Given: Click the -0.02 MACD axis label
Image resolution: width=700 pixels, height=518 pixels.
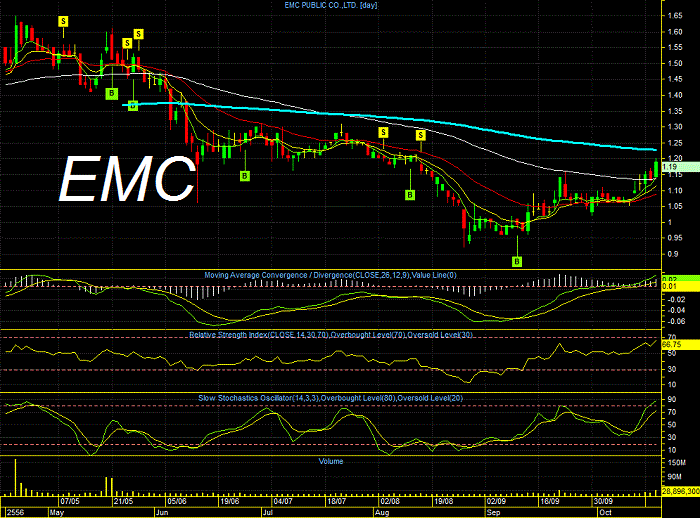Looking at the screenshot, I should (676, 299).
